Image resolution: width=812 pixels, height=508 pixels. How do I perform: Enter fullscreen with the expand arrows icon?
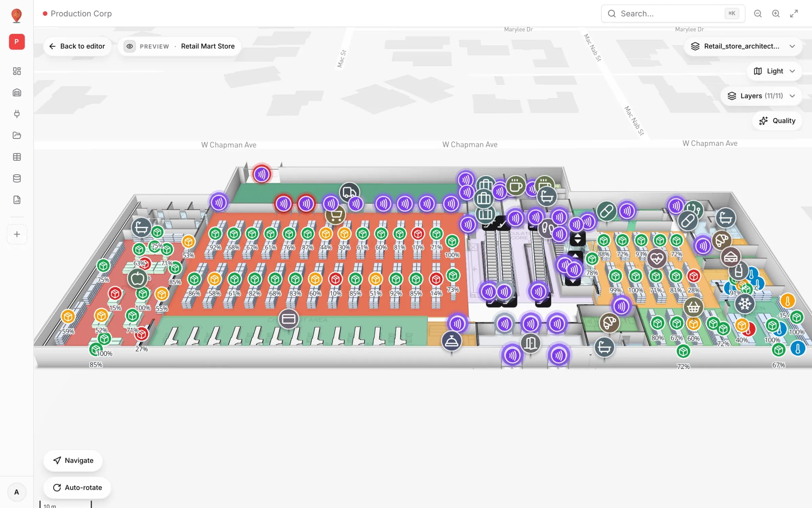pyautogui.click(x=794, y=14)
